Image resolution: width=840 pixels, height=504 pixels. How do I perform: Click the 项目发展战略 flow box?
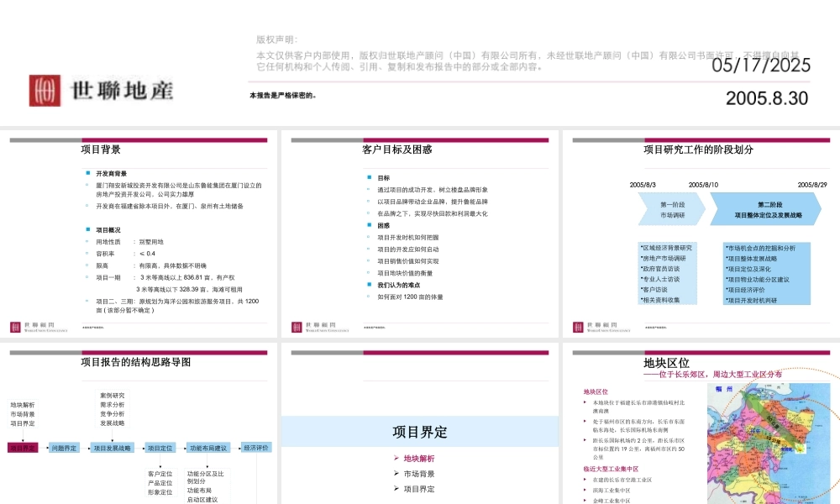click(x=112, y=448)
